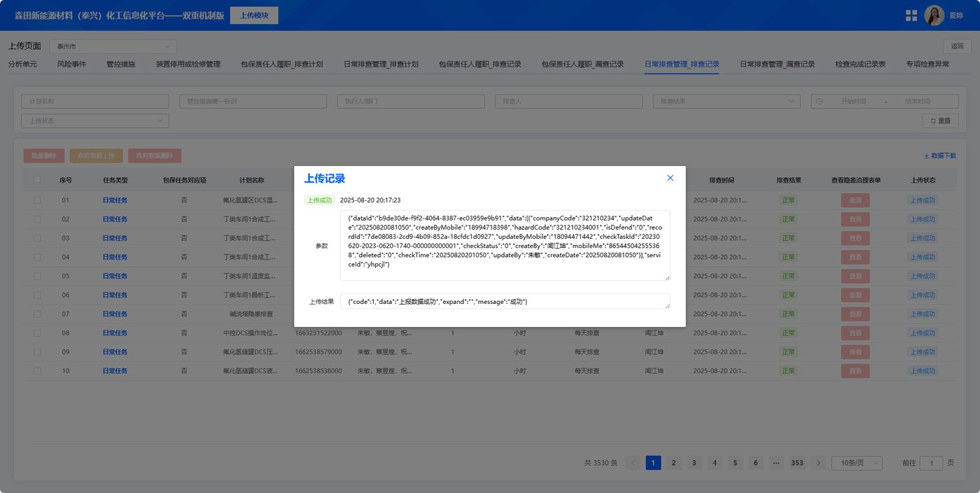Toggle the select-all checkbox in table header

pos(37,180)
